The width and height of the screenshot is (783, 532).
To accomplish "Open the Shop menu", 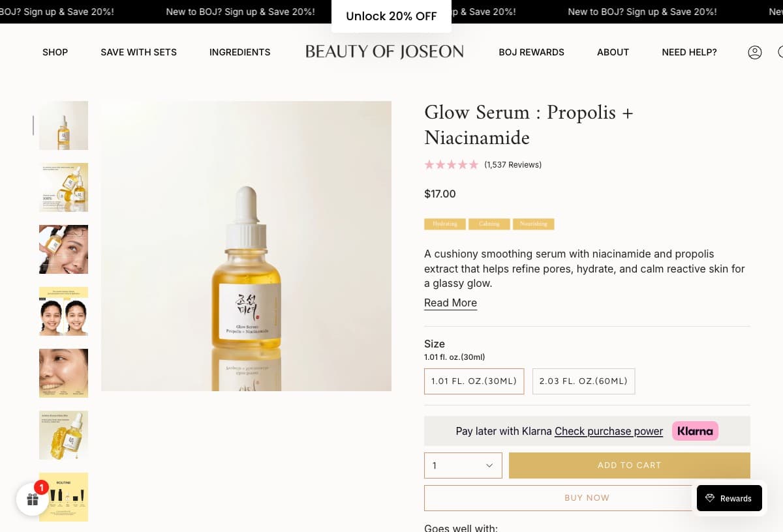I will click(55, 52).
